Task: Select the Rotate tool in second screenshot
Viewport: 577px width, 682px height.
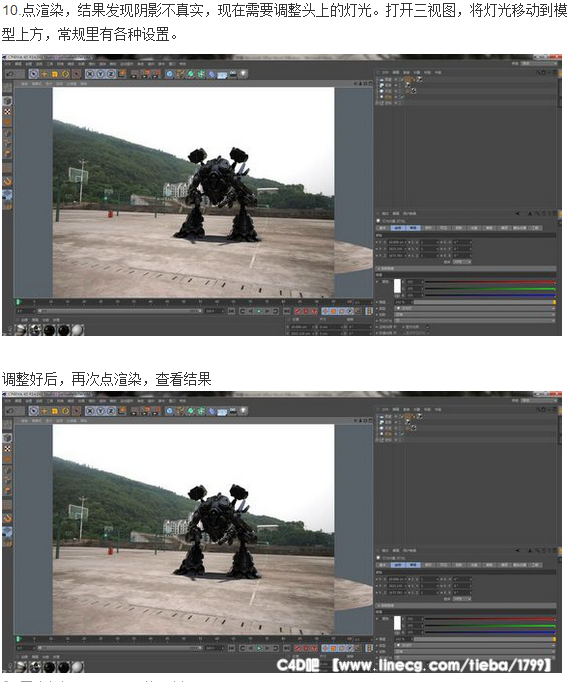Action: coord(65,411)
